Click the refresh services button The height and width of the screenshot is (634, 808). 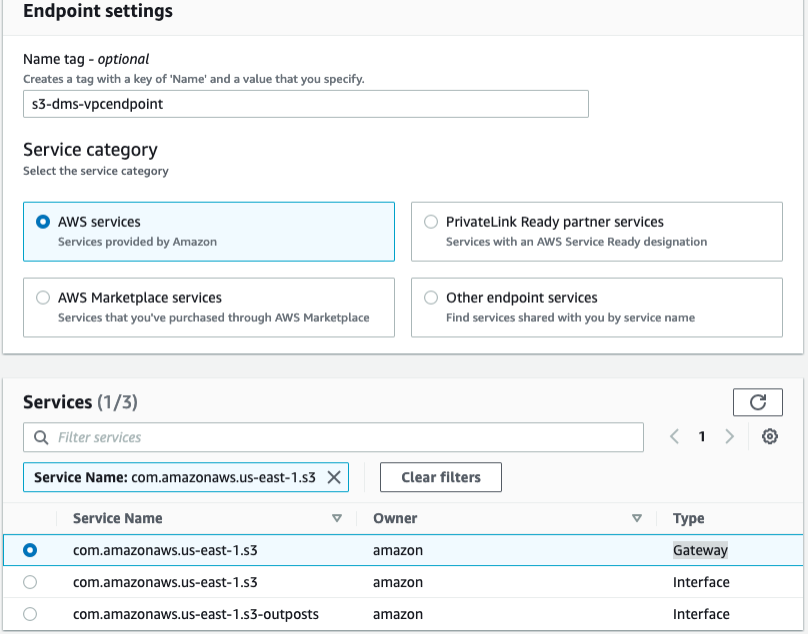click(758, 402)
